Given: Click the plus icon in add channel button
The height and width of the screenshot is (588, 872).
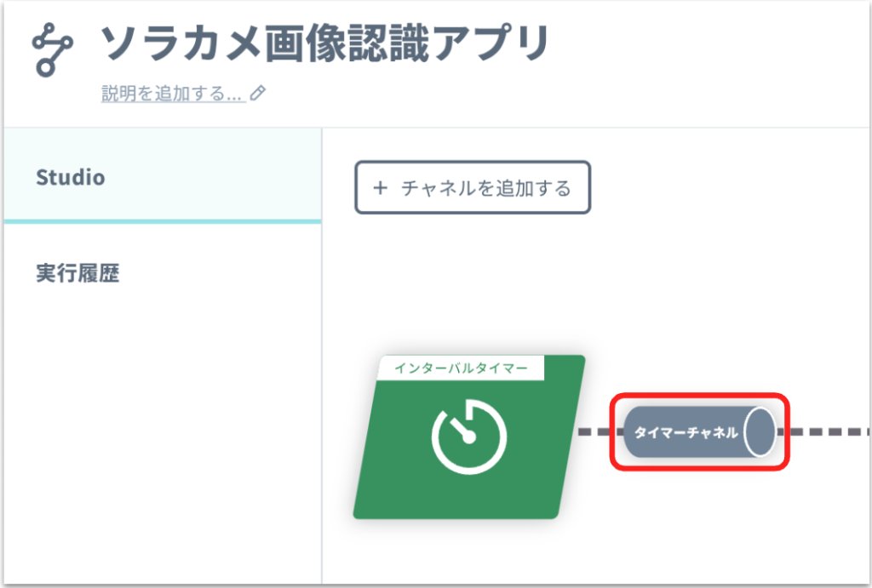Looking at the screenshot, I should pos(381,188).
